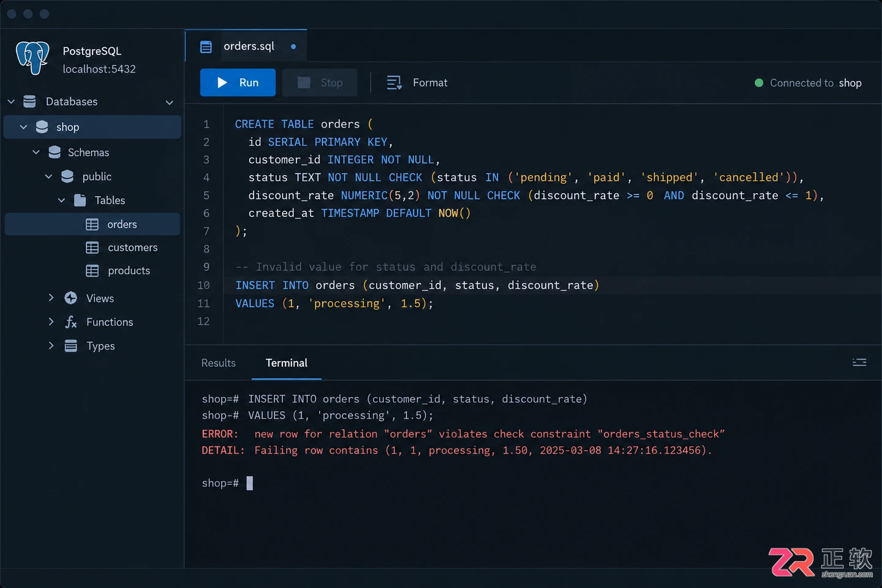Click the green connection status indicator
This screenshot has height=588, width=882.
759,83
